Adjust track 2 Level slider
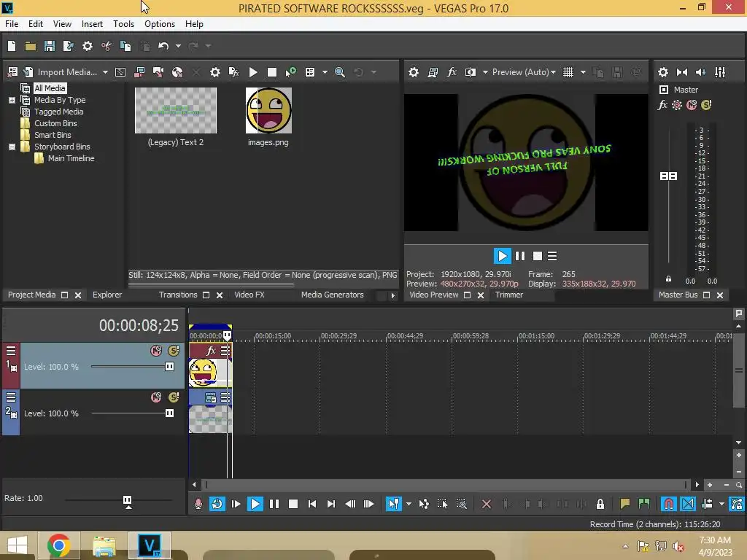Image resolution: width=747 pixels, height=560 pixels. point(169,413)
